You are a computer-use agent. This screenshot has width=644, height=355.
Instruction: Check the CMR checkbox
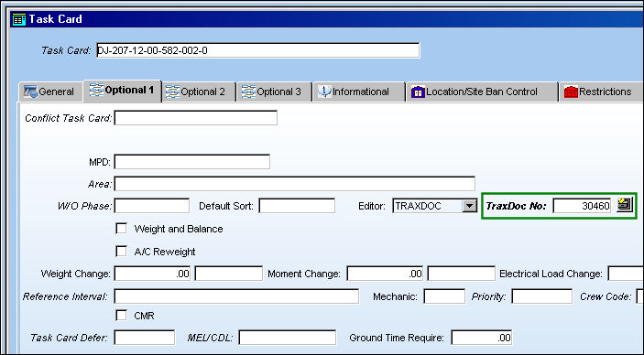pyautogui.click(x=121, y=315)
